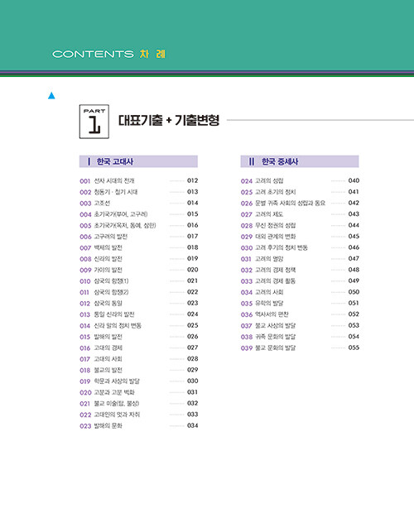
Task: Open entry 039 불교 문화의 발달
Action: tap(300, 347)
